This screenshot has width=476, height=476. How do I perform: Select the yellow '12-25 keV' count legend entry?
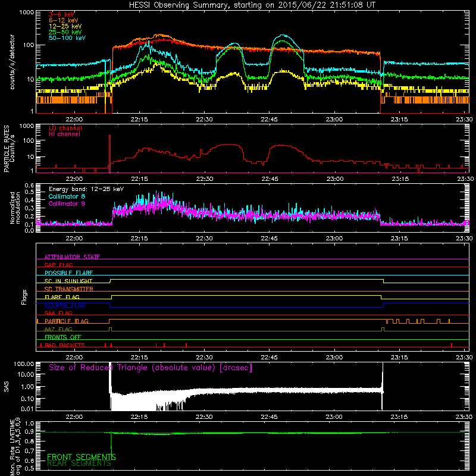pyautogui.click(x=65, y=26)
